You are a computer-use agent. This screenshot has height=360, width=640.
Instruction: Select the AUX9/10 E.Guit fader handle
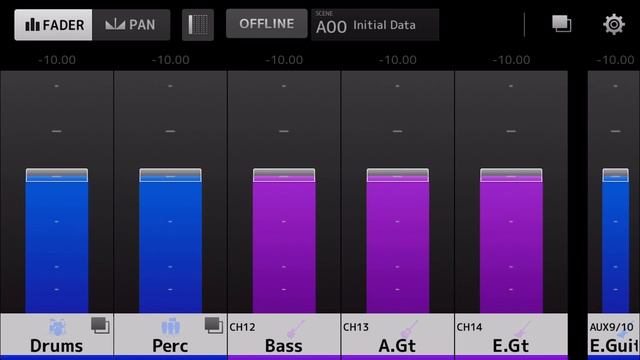616,175
